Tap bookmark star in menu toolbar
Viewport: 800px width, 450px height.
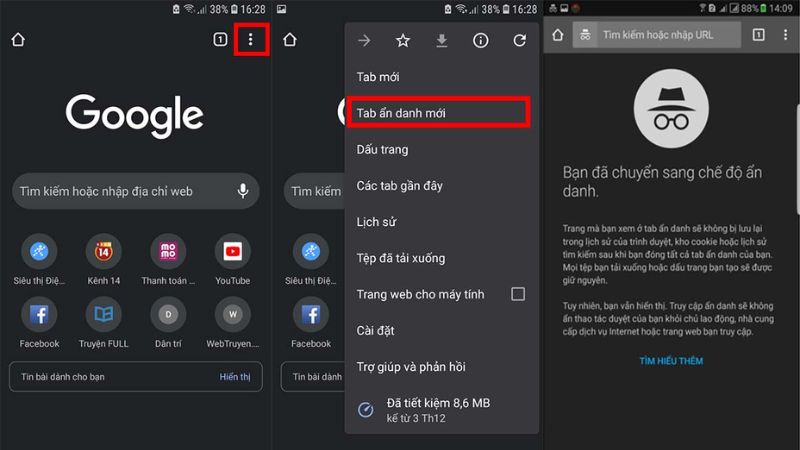click(x=403, y=40)
